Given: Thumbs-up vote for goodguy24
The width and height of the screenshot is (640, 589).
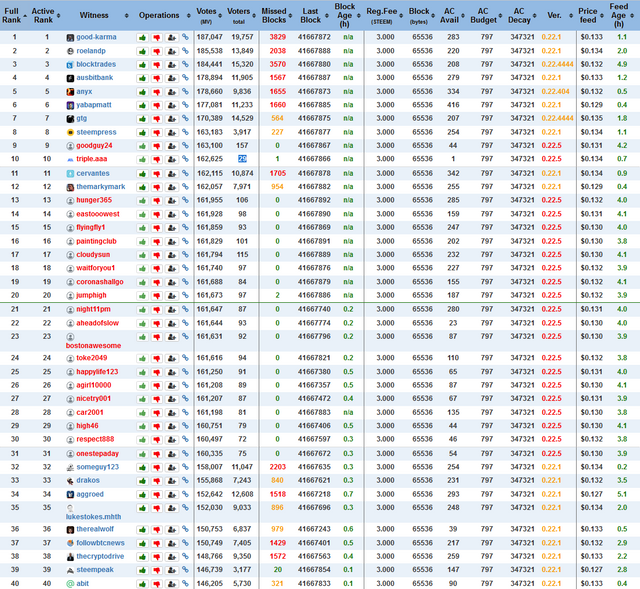Looking at the screenshot, I should [142, 146].
